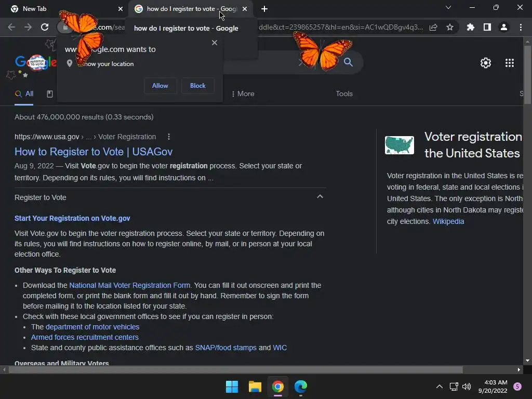The image size is (532, 399).
Task: Open the SNAP/food stamps link
Action: tap(225, 348)
